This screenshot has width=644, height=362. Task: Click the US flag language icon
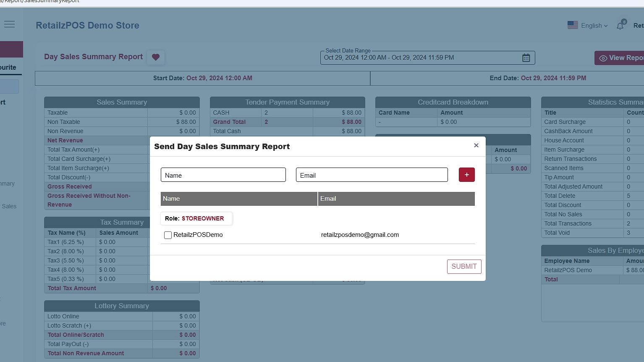point(573,25)
